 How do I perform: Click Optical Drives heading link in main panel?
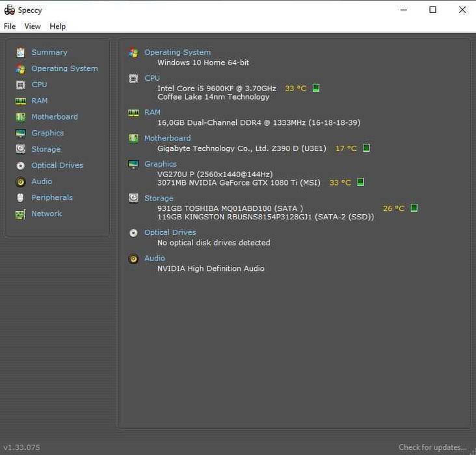point(170,232)
